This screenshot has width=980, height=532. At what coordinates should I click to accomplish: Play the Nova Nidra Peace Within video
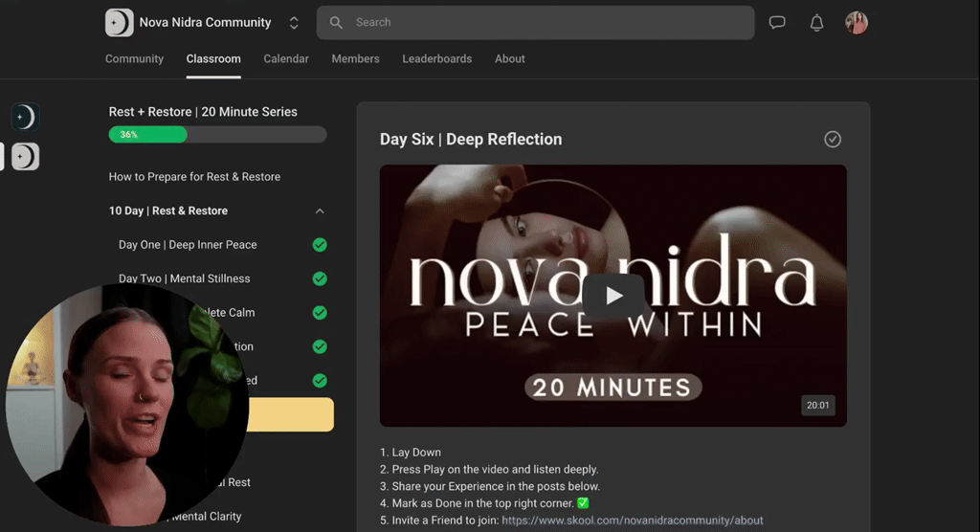click(613, 296)
